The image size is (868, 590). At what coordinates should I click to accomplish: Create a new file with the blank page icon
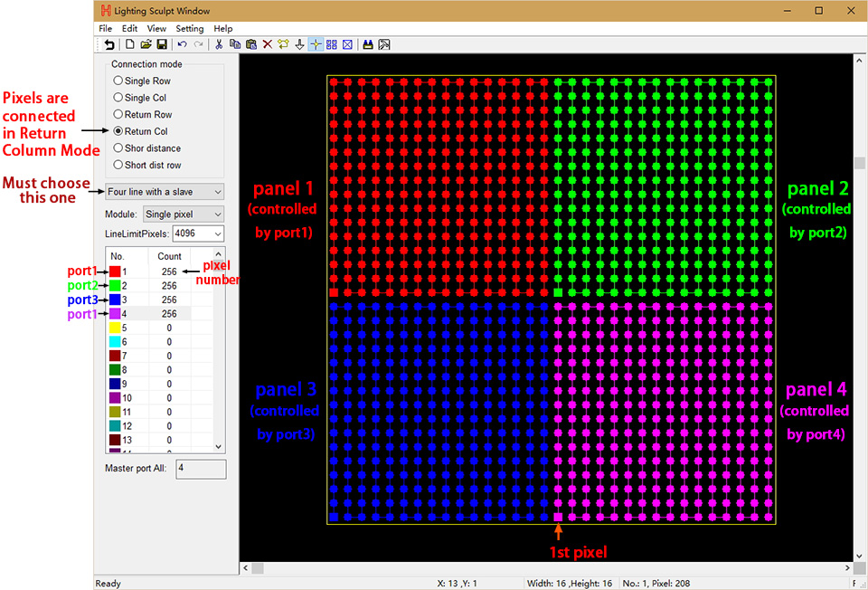(130, 44)
